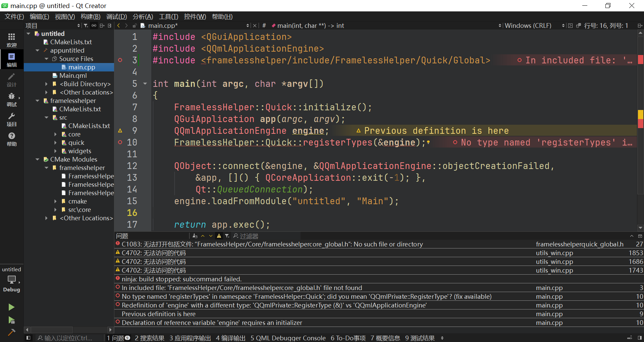This screenshot has height=342, width=644.
Task: Go to next issue arrow
Action: (x=211, y=236)
